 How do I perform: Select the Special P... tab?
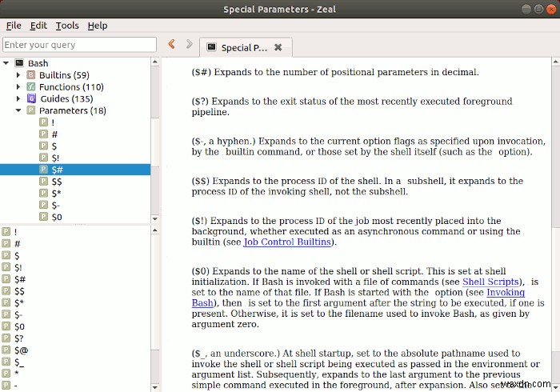click(x=246, y=47)
